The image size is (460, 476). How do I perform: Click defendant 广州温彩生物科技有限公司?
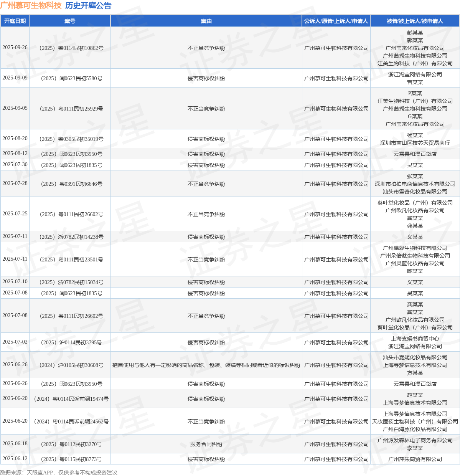pos(415,248)
